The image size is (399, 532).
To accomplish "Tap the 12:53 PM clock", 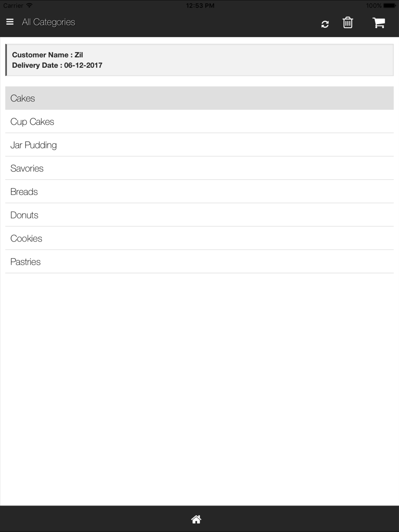I will [200, 6].
